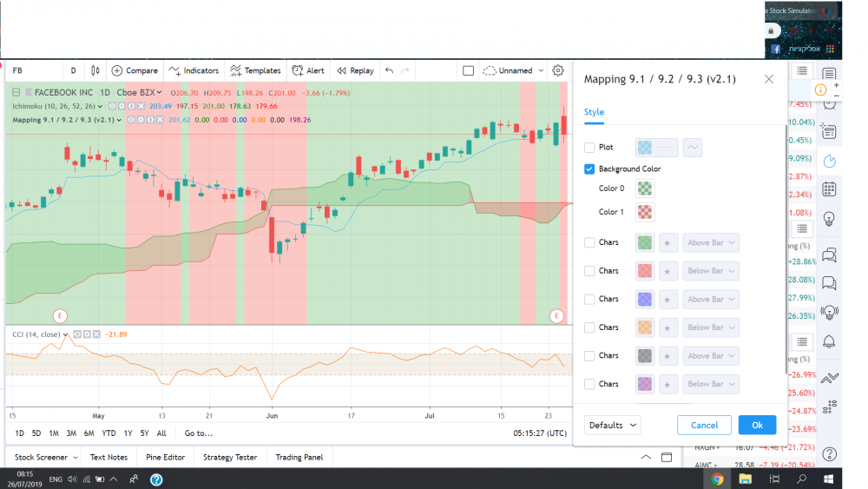Open the Unnamed layout dropdown arrow
868x489 pixels.
point(541,70)
